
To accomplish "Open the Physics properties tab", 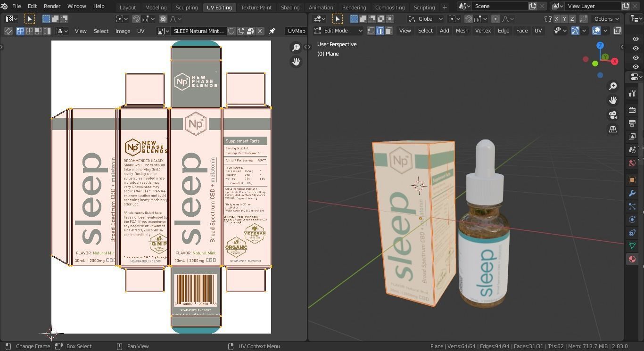I will (x=632, y=220).
